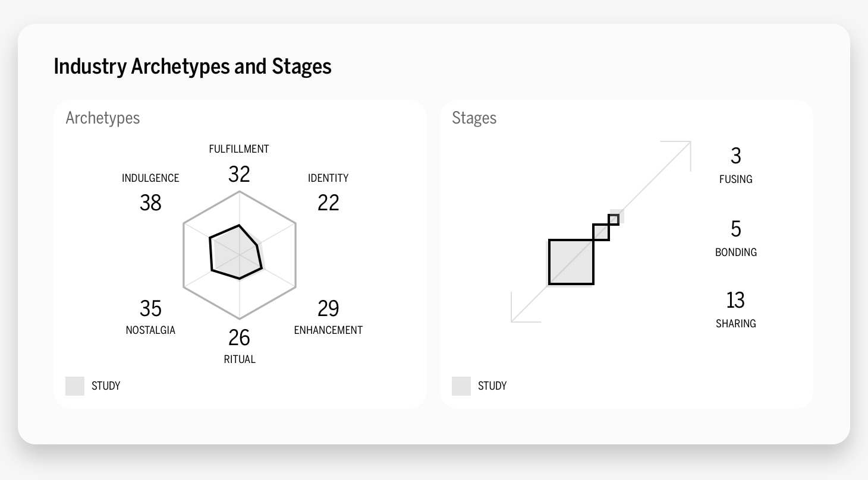The width and height of the screenshot is (868, 480).
Task: Click the upper-right arrowhead of the Stages axis
Action: coord(683,149)
